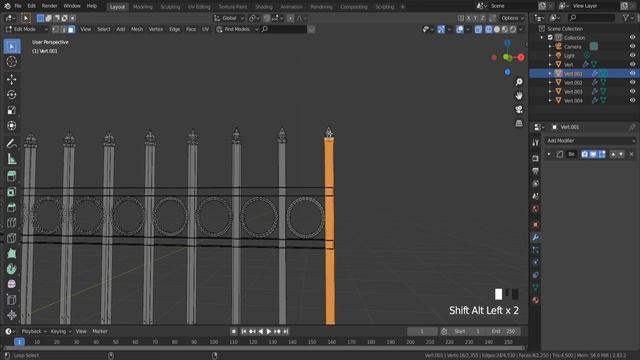Open the timeline Marker menu

(100, 331)
